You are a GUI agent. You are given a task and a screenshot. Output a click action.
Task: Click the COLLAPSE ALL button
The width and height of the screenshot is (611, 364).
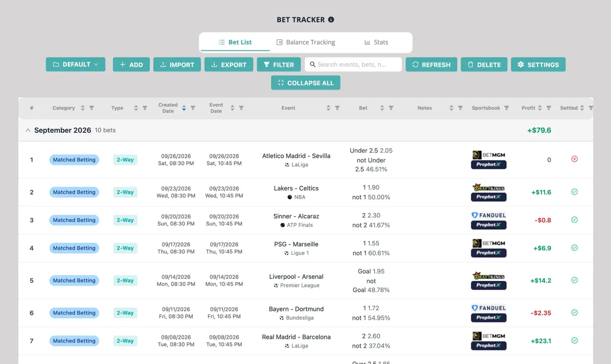point(306,82)
